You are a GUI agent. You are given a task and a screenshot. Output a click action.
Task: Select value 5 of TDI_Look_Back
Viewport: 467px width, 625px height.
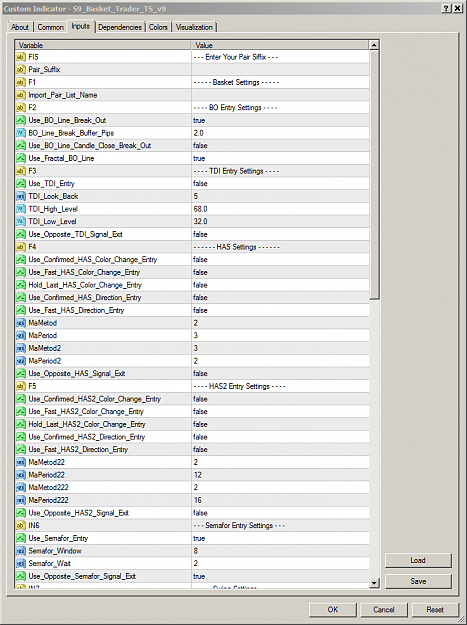[x=196, y=196]
